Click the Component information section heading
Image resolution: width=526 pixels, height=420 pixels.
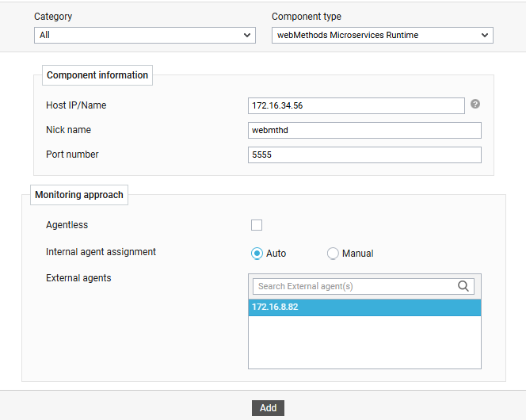[97, 75]
